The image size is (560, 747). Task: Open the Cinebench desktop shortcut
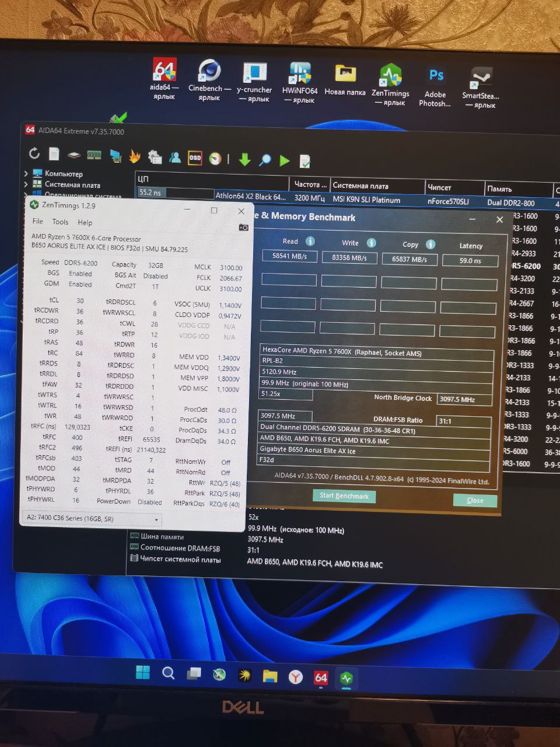click(209, 81)
